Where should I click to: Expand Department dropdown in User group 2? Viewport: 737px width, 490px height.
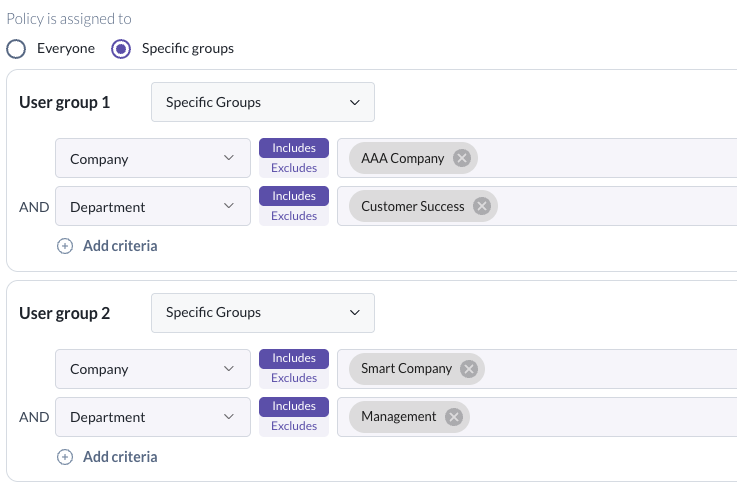click(153, 417)
